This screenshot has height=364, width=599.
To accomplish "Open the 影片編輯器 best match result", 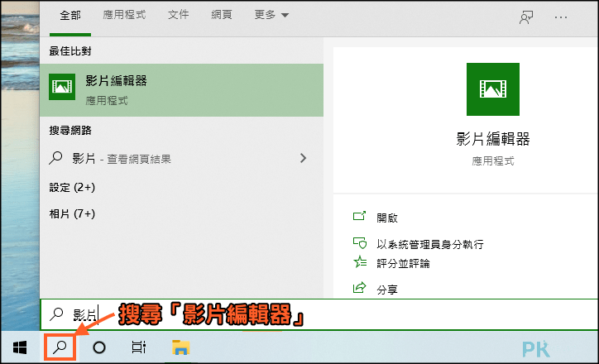I will pyautogui.click(x=181, y=90).
